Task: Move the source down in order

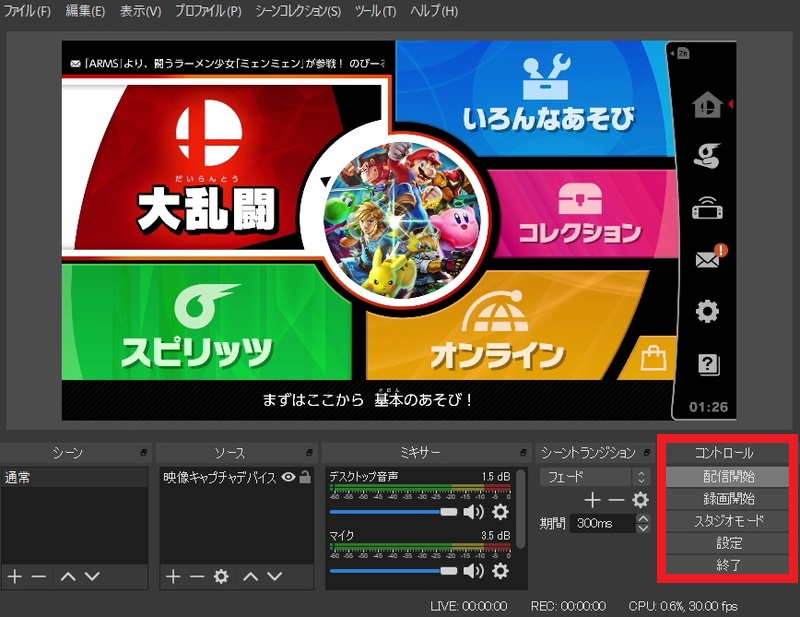Action: point(274,577)
